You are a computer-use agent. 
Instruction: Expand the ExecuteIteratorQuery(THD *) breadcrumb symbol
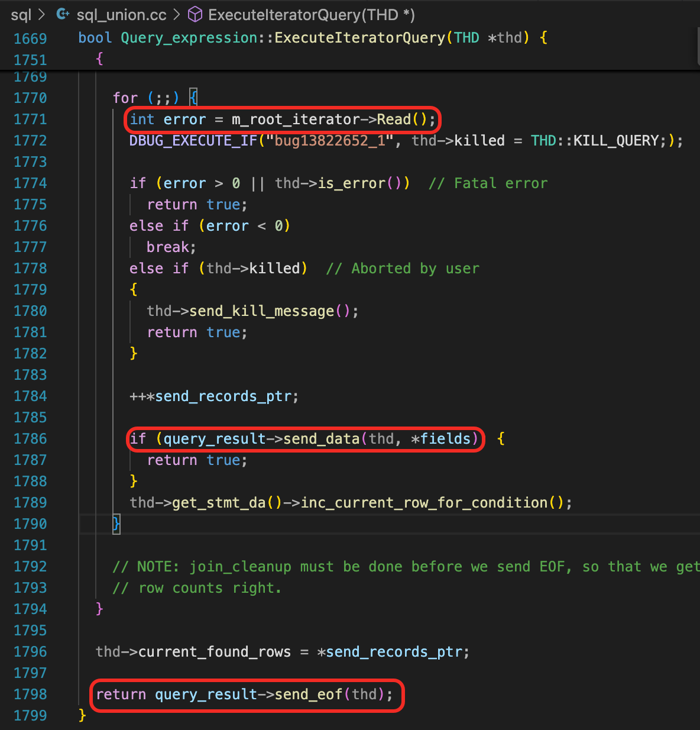coord(311,15)
